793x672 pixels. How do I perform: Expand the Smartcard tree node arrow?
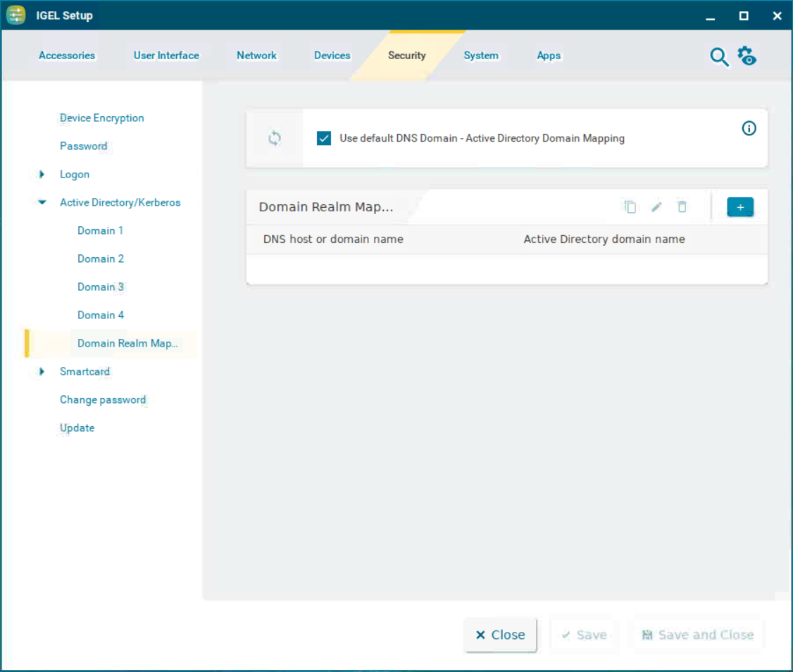[42, 372]
